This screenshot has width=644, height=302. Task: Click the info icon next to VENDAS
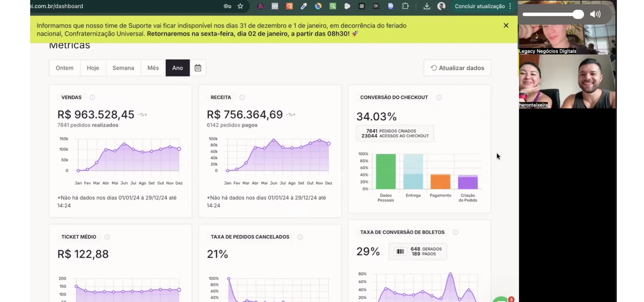[x=92, y=97]
